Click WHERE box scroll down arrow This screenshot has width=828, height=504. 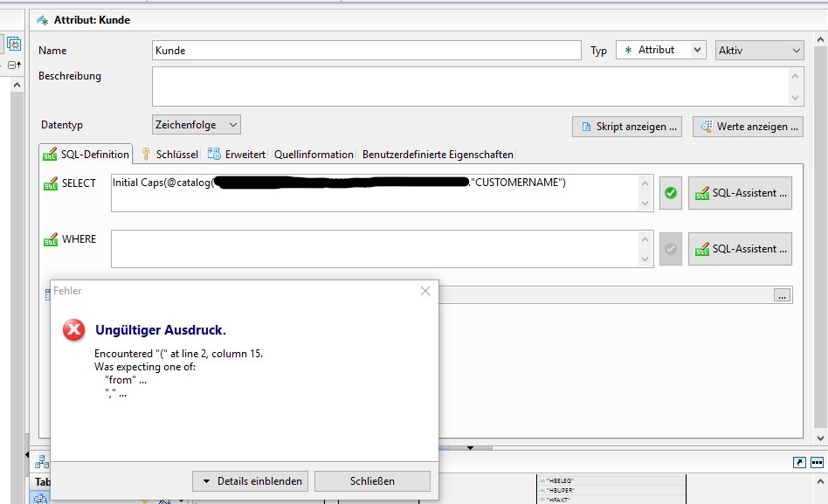tap(645, 259)
